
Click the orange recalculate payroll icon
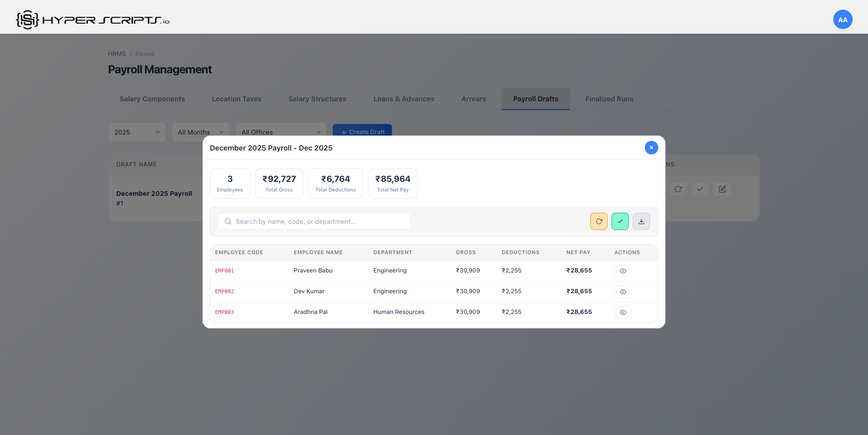point(598,221)
